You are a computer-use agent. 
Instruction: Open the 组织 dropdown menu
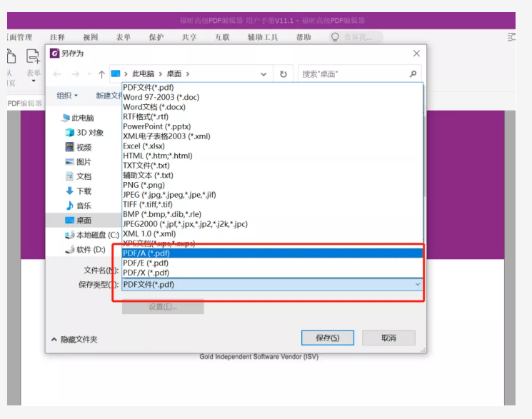click(x=67, y=96)
